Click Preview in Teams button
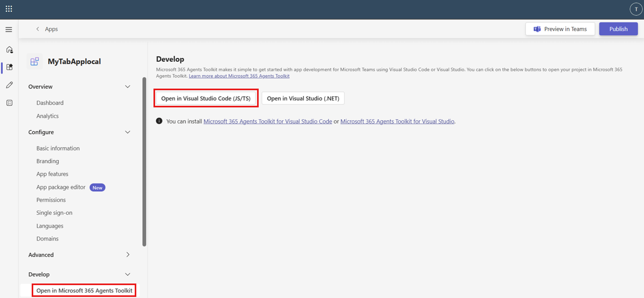Image resolution: width=644 pixels, height=298 pixels. coord(560,29)
